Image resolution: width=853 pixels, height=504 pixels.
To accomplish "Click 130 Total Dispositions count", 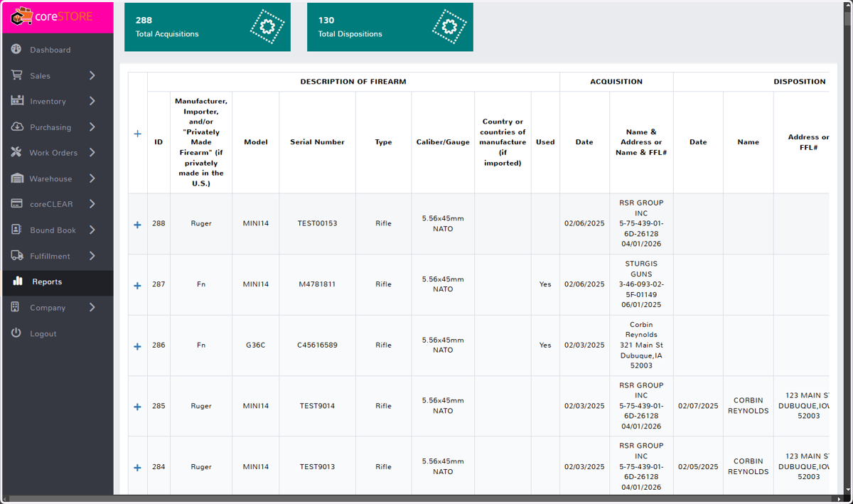I will 326,21.
